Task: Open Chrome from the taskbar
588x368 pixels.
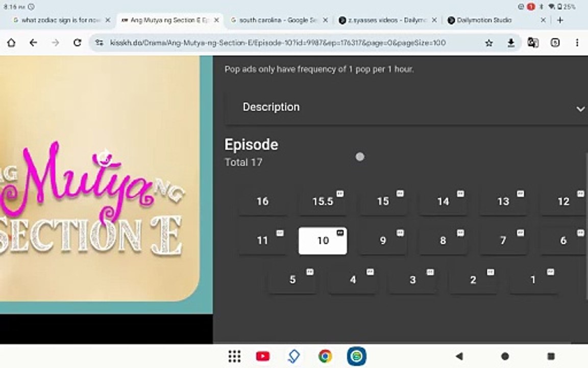Action: point(325,356)
